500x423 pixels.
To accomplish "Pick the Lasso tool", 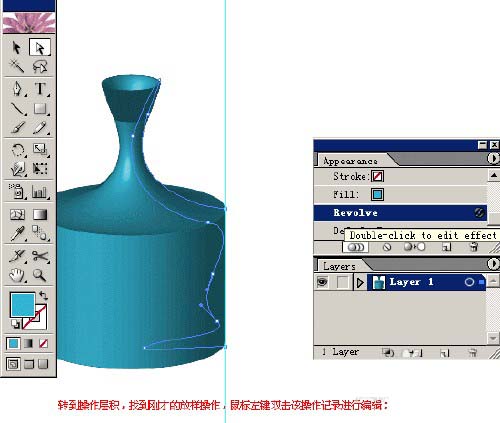I will click(x=40, y=66).
